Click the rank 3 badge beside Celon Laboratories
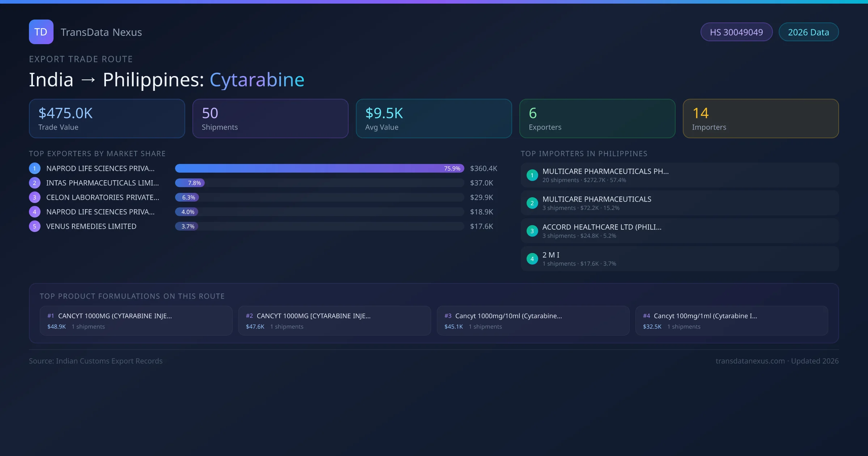Image resolution: width=868 pixels, height=456 pixels. coord(35,197)
